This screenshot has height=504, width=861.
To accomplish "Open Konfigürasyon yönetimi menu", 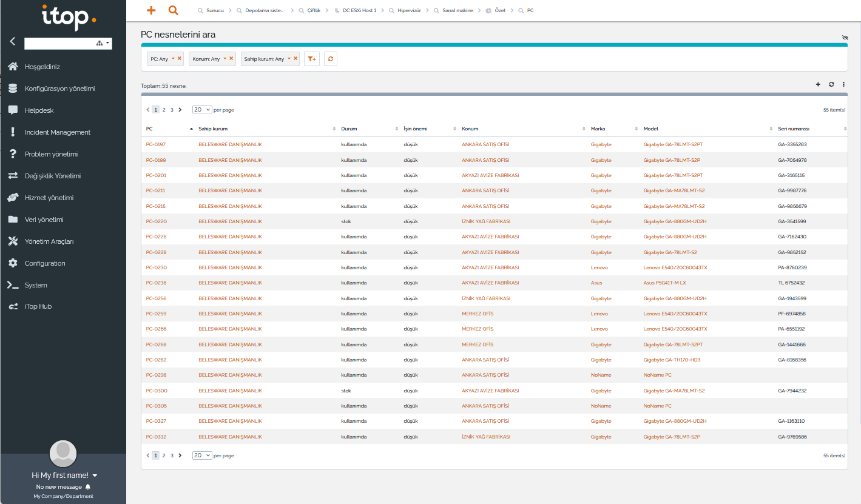I will [59, 89].
